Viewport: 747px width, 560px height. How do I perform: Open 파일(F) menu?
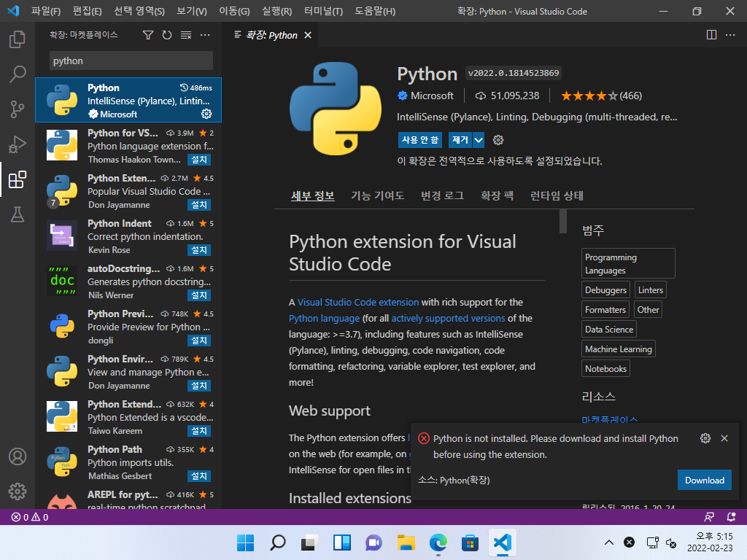(x=46, y=11)
